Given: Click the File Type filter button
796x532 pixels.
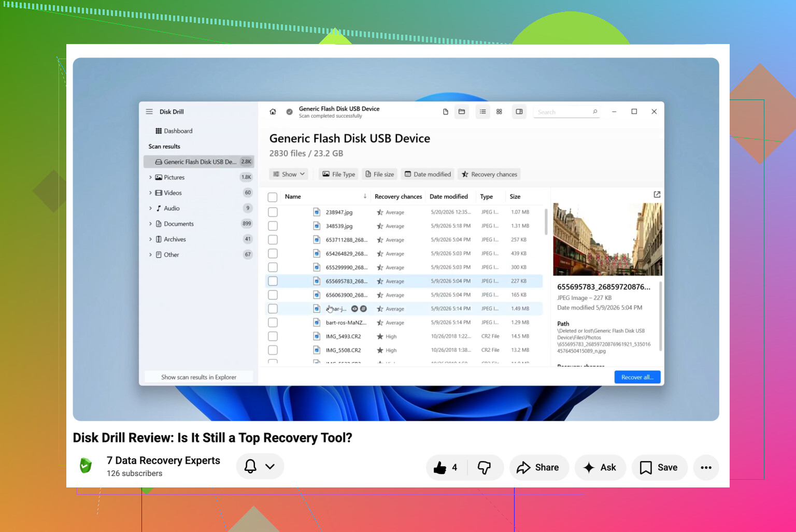Looking at the screenshot, I should tap(339, 174).
